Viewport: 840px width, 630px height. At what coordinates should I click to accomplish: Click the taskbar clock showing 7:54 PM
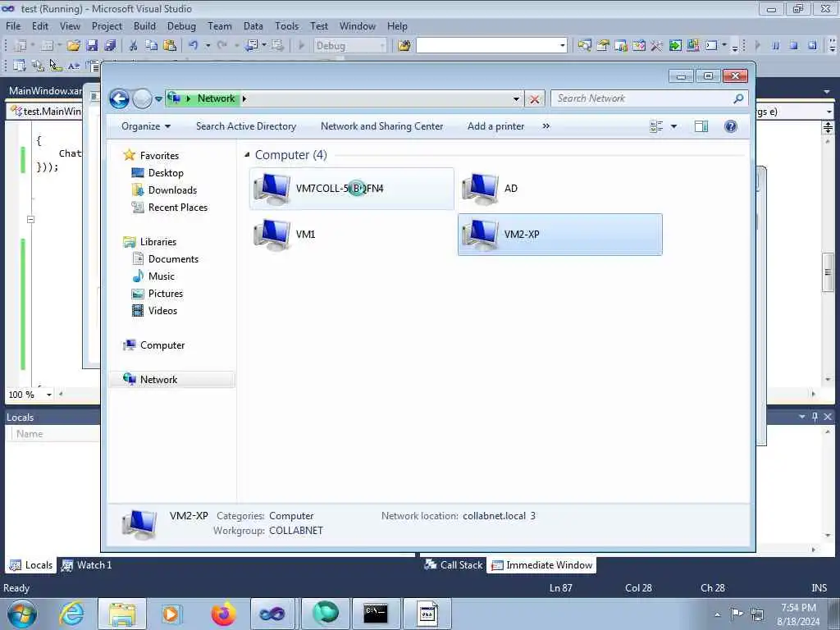tap(798, 614)
